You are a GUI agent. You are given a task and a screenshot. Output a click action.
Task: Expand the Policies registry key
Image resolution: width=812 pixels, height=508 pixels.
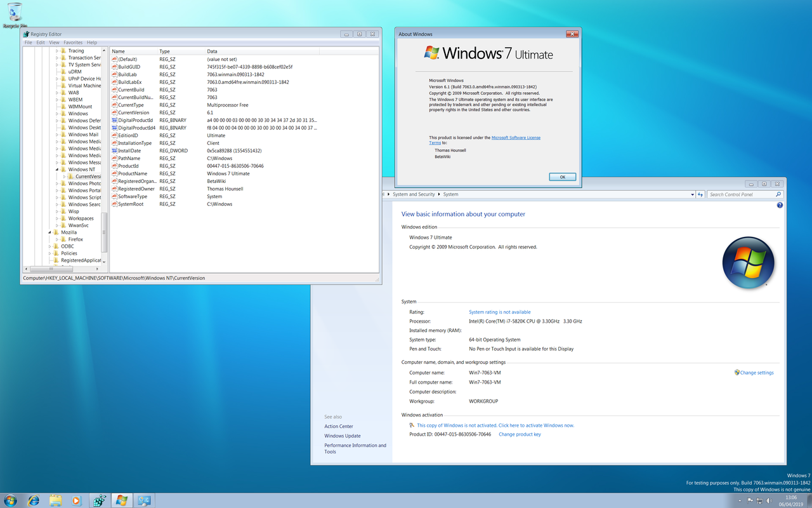[49, 253]
